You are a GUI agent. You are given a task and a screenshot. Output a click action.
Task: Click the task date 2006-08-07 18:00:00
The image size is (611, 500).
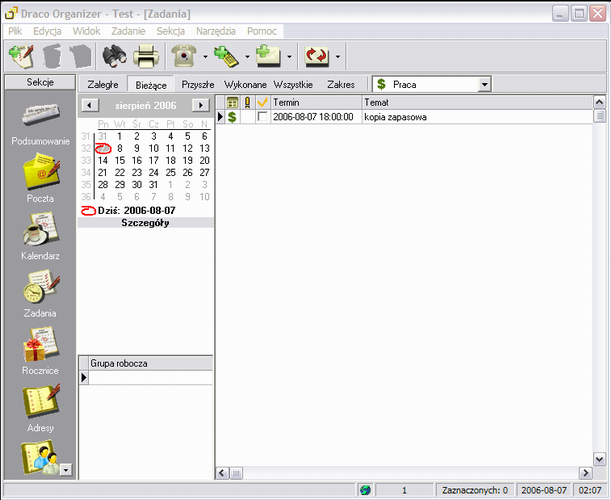pyautogui.click(x=313, y=117)
